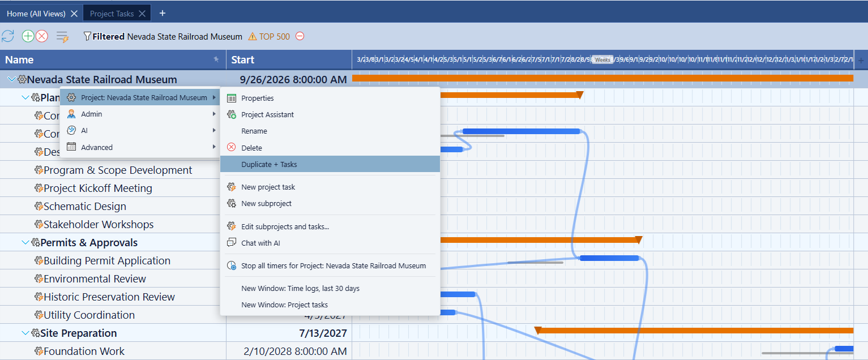This screenshot has height=360, width=868.
Task: Click the Nevada State Railroad Museum gear icon
Action: [22, 80]
